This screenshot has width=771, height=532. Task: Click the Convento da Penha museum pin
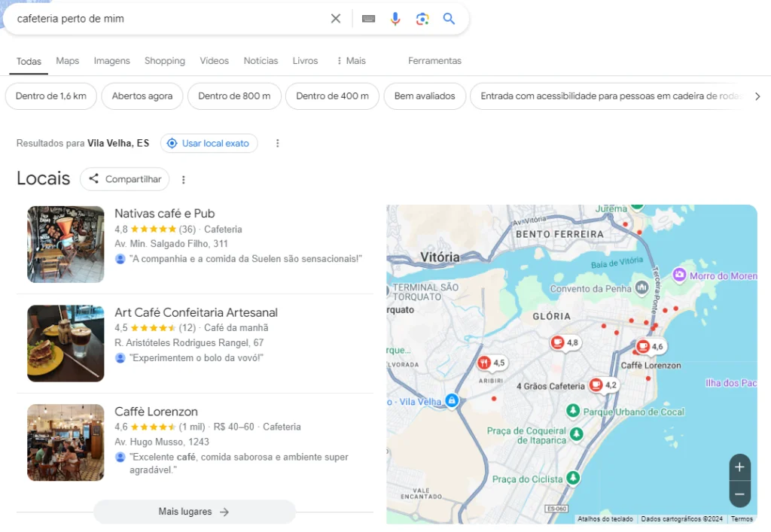pyautogui.click(x=641, y=287)
